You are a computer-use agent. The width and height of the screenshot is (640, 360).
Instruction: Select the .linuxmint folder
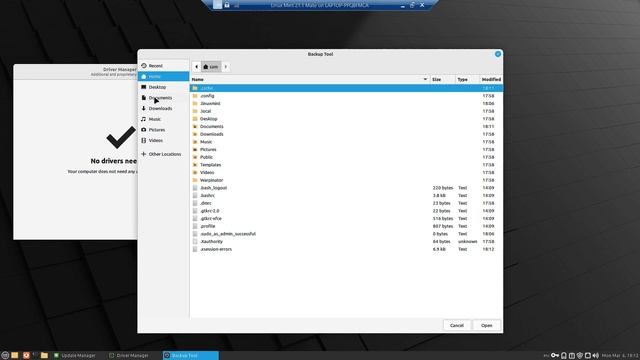click(x=346, y=103)
